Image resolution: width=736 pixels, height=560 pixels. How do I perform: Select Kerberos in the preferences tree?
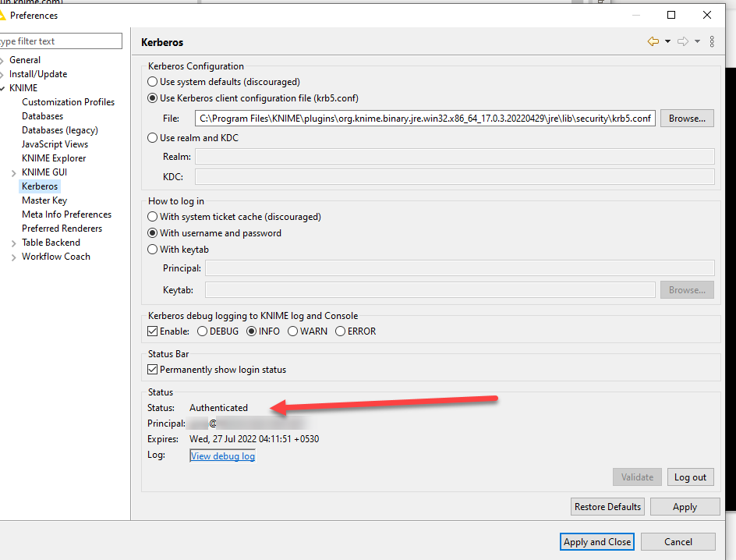point(40,186)
